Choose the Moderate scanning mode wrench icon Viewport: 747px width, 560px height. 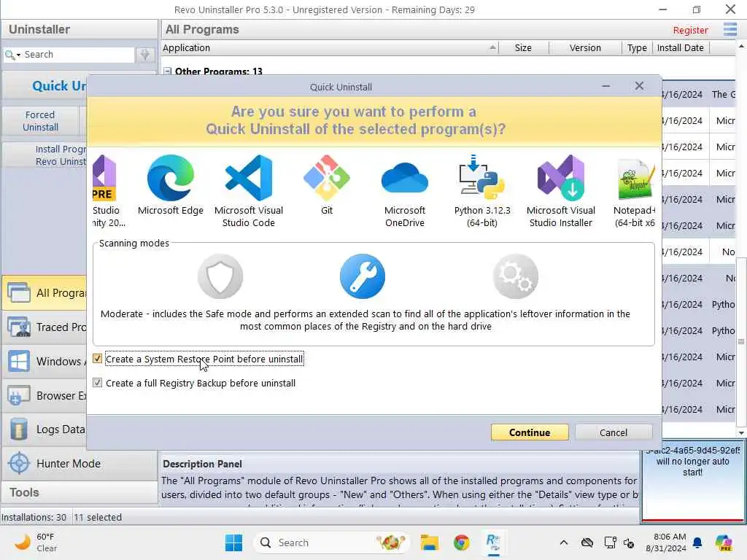click(x=363, y=276)
